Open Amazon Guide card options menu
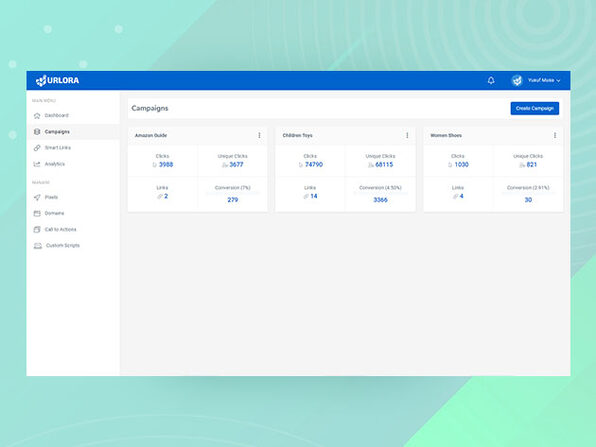The height and width of the screenshot is (447, 596). coord(260,135)
